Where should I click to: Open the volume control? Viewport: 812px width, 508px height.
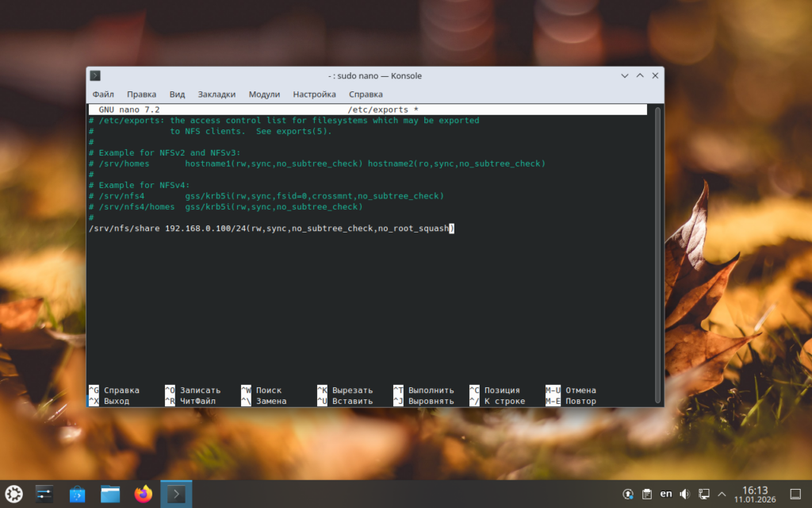pyautogui.click(x=684, y=494)
